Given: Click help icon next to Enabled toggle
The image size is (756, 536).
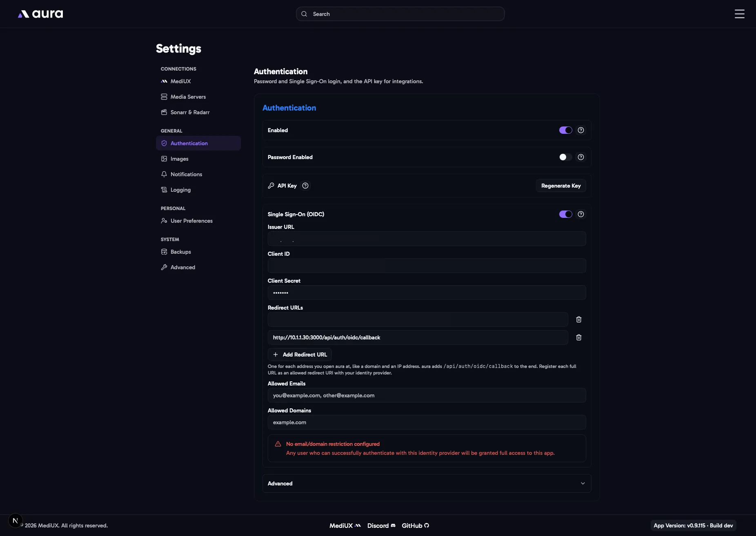Looking at the screenshot, I should tap(580, 130).
